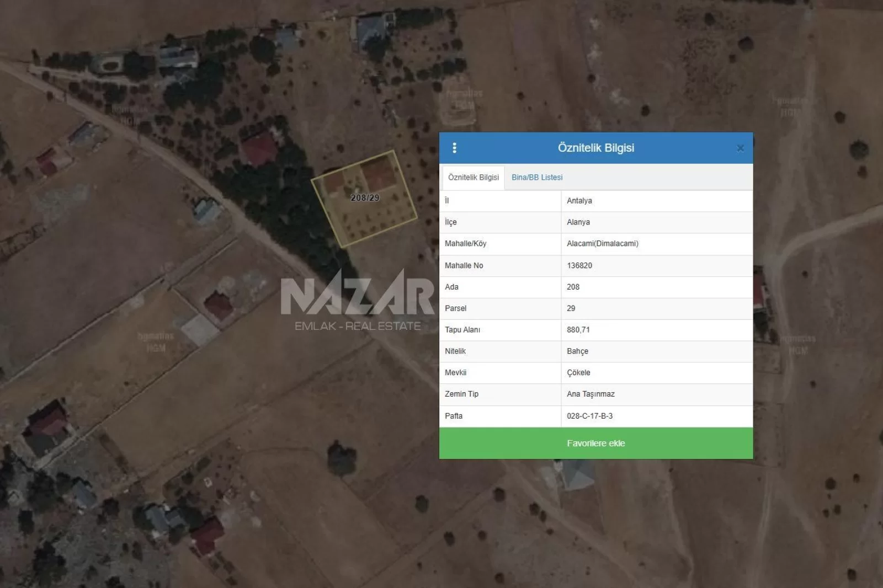Click the Antalya value in İl row
The image size is (883, 588).
coord(579,201)
